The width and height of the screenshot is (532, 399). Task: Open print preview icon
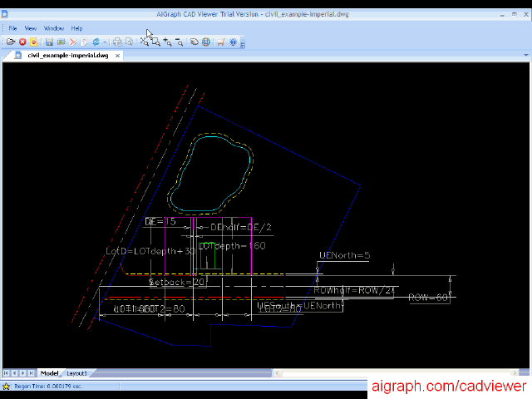[130, 42]
